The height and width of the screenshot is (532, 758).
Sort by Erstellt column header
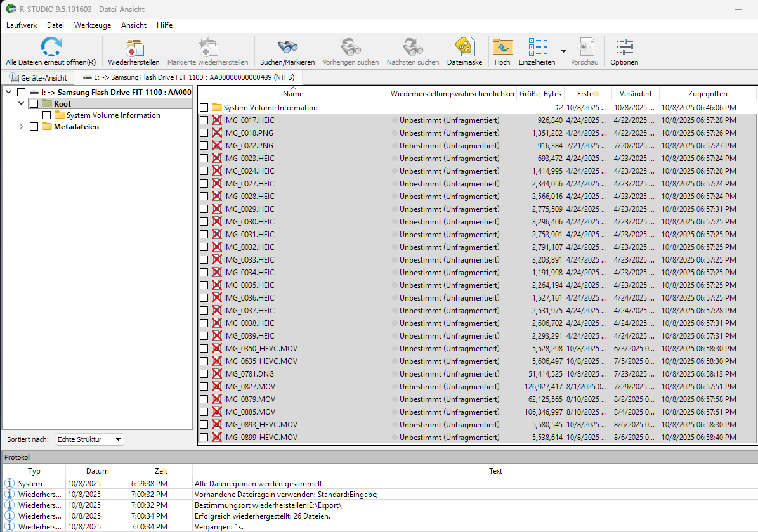tap(588, 94)
